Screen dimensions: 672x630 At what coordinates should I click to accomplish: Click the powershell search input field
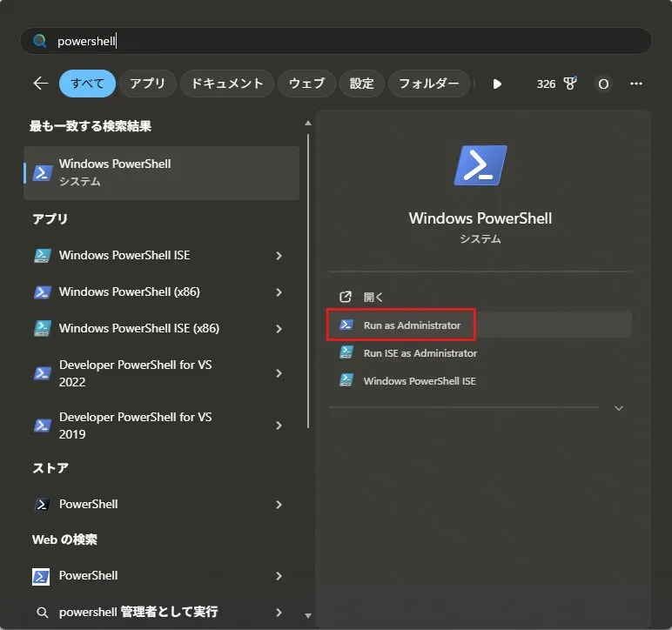pos(336,41)
